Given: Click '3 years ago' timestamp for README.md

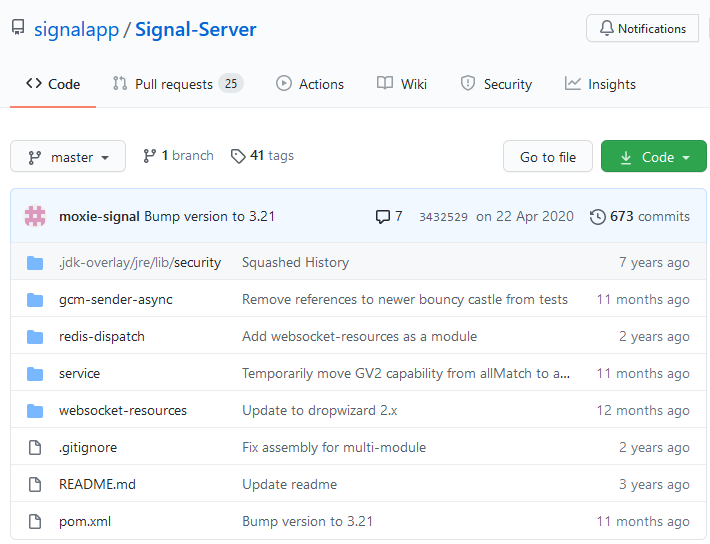Looking at the screenshot, I should tap(654, 484).
